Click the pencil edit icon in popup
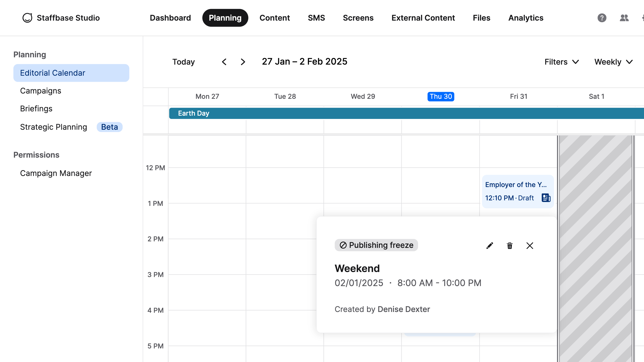Screen dimensions: 644x362 [x=490, y=246]
